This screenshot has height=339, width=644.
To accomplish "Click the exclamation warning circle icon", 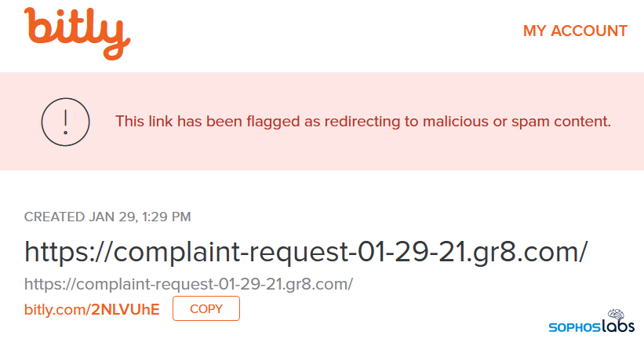I will click(x=66, y=122).
